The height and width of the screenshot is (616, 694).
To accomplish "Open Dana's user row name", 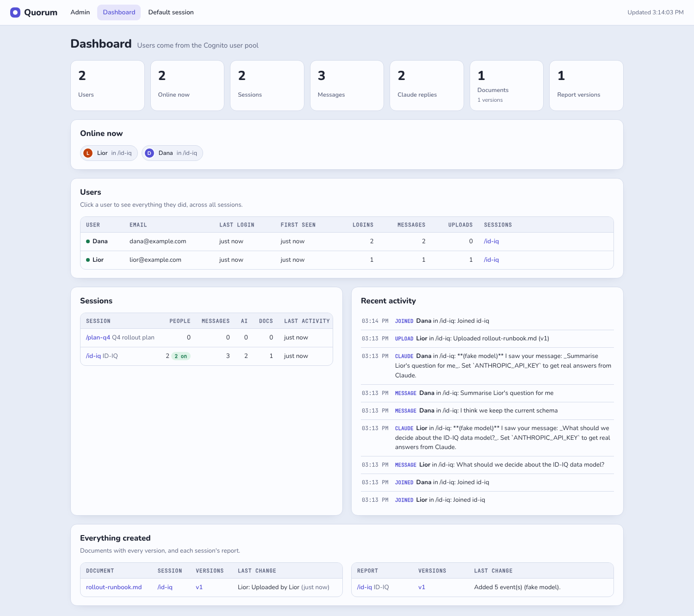I will 100,241.
